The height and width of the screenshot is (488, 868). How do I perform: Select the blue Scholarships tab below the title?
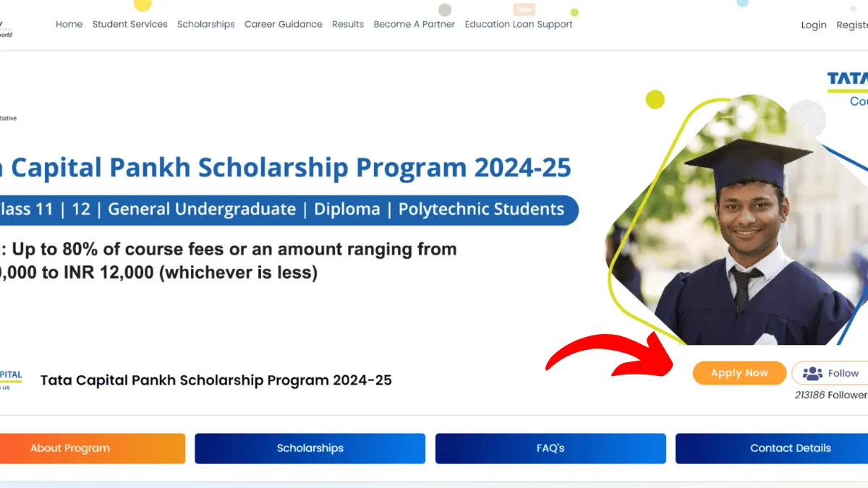click(310, 448)
